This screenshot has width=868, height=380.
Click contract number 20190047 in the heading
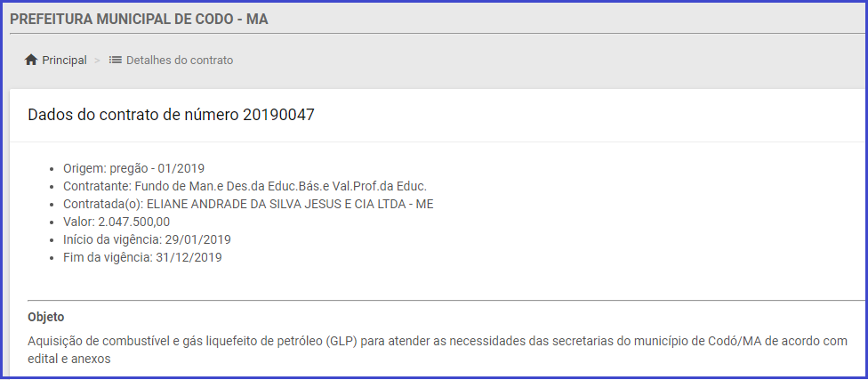coord(278,115)
